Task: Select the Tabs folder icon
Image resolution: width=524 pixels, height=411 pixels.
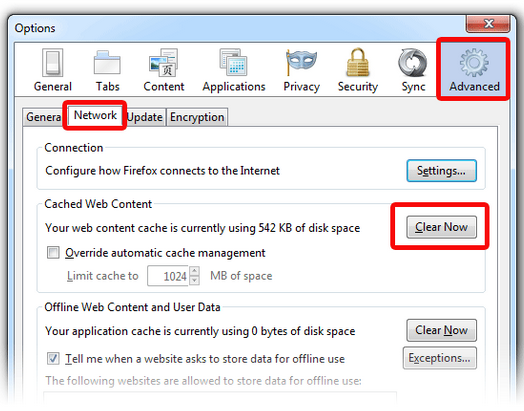Action: pyautogui.click(x=107, y=62)
